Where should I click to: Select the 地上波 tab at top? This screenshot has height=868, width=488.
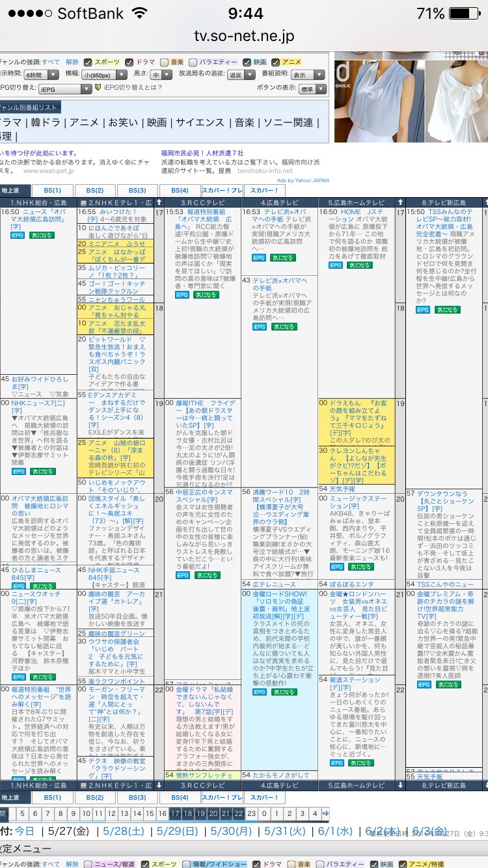(15, 191)
